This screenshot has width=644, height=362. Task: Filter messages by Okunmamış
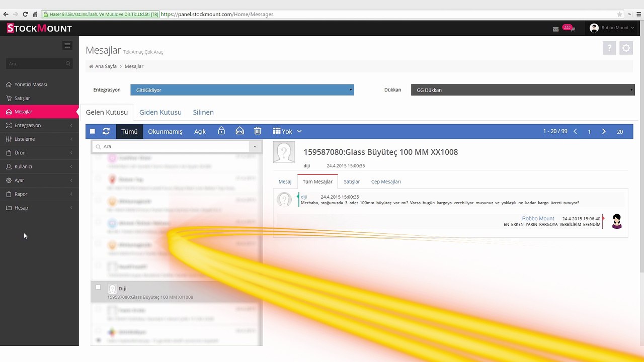point(165,131)
